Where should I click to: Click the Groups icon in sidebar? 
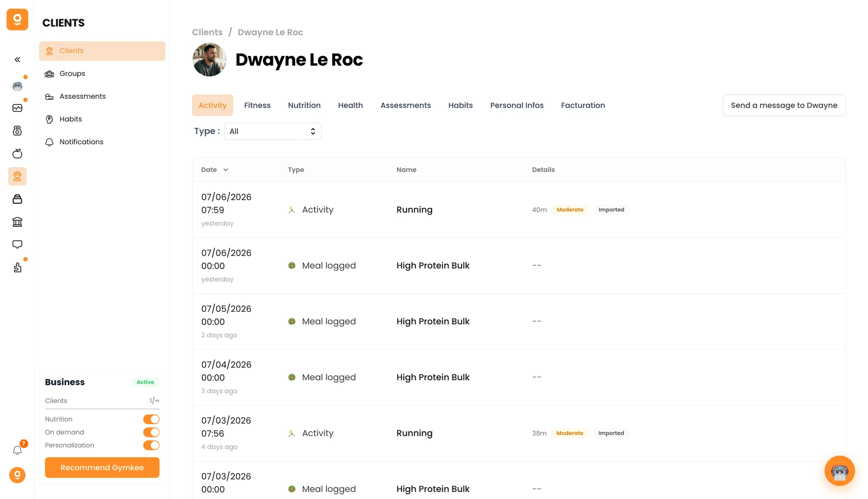[x=49, y=74]
